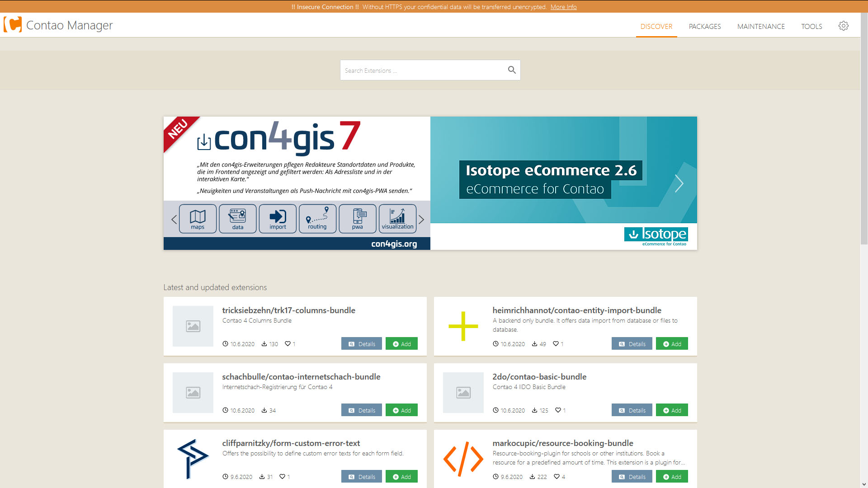Add trk17-columns-bundle extension

click(x=401, y=343)
